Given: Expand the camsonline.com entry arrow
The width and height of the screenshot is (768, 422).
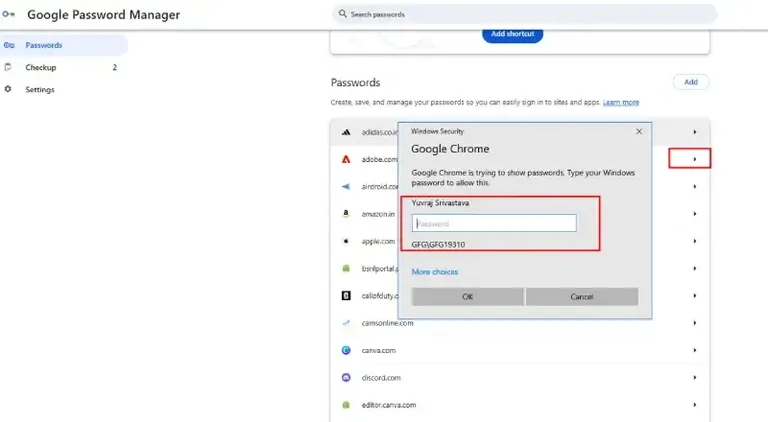Looking at the screenshot, I should pyautogui.click(x=695, y=323).
